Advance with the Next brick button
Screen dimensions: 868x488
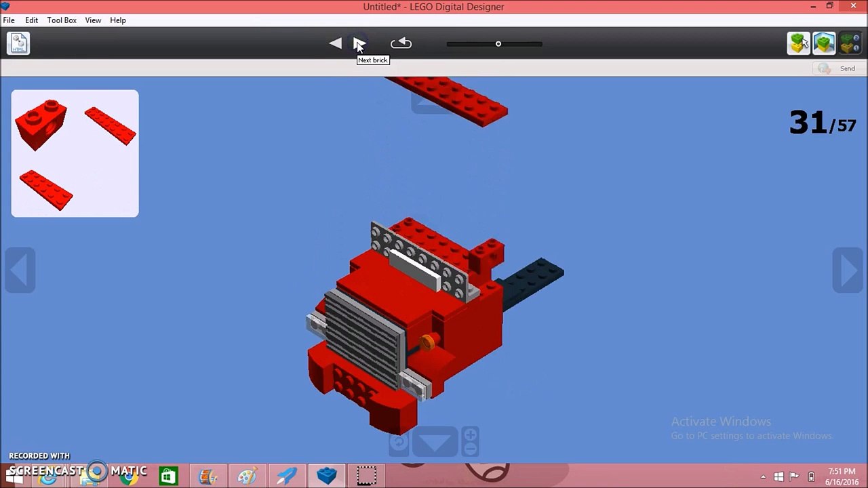pyautogui.click(x=359, y=43)
